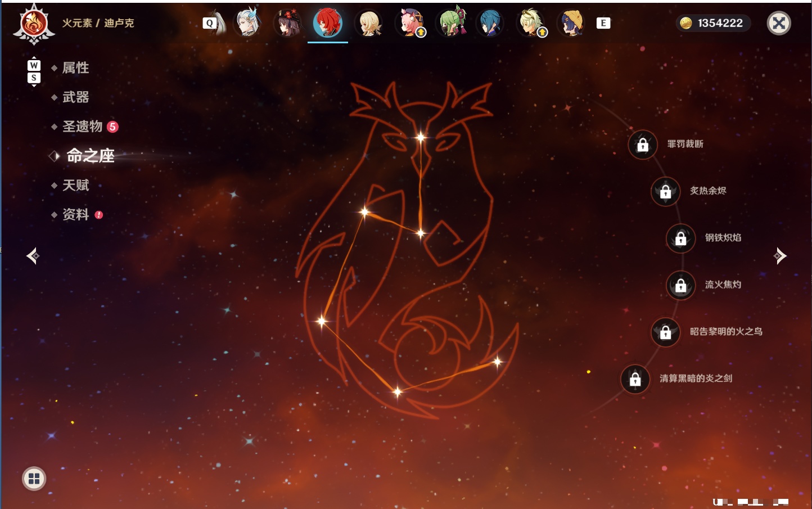Screen dimensions: 812x509
Task: Click the red 5 badge on 圣遗物
Action: coord(112,127)
